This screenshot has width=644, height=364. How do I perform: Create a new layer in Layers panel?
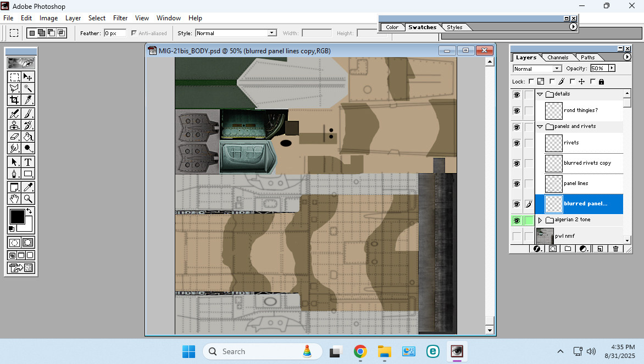[x=600, y=249]
